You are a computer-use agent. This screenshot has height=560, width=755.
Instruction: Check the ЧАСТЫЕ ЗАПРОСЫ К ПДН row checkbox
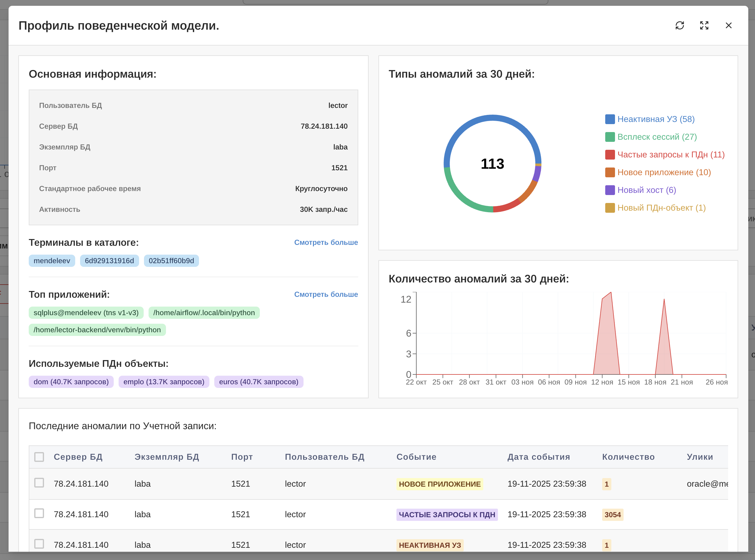[x=39, y=513]
